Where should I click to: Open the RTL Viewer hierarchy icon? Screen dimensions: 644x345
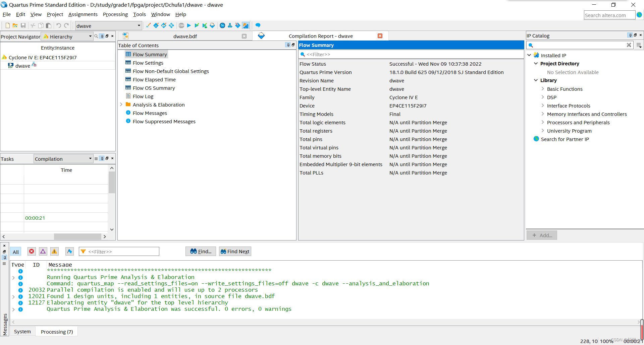230,25
